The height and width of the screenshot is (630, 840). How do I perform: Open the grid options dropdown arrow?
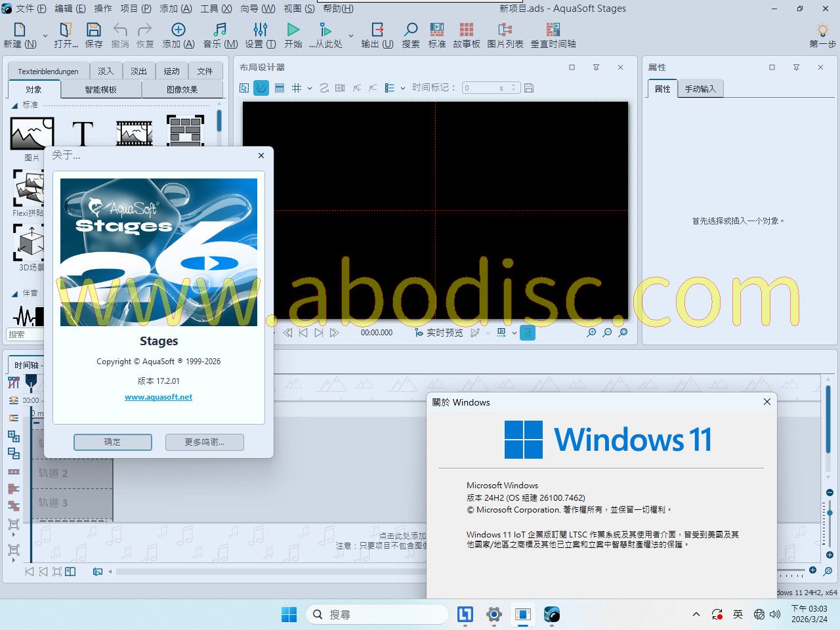point(310,89)
